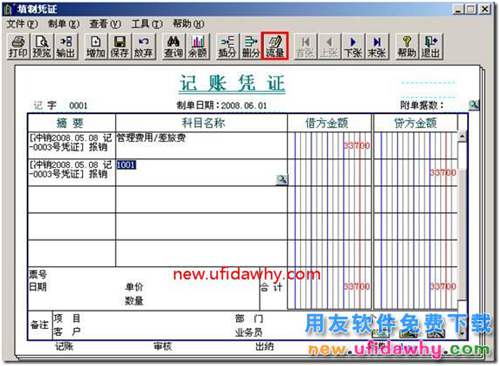The width and height of the screenshot is (500, 366).
Task: Click lookup magnifier in the 1001 account cell
Action: tap(282, 180)
